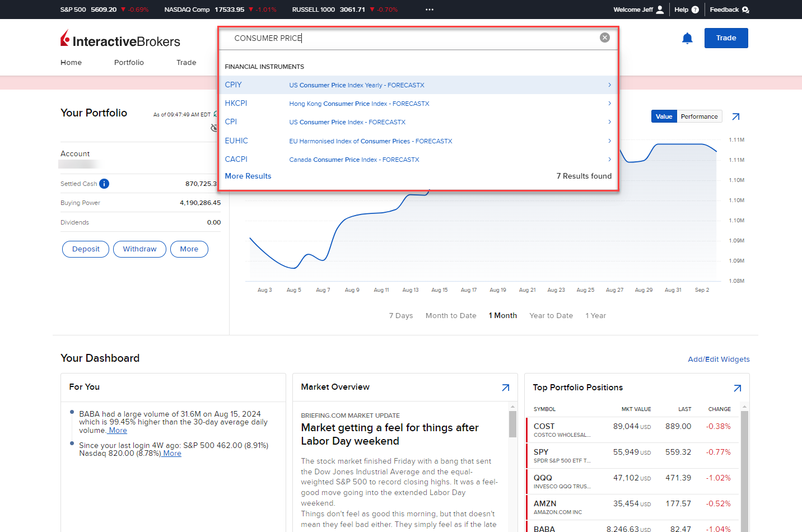This screenshot has height=532, width=802.
Task: Expand the HKCPI Hong Kong result chevron
Action: (x=609, y=103)
